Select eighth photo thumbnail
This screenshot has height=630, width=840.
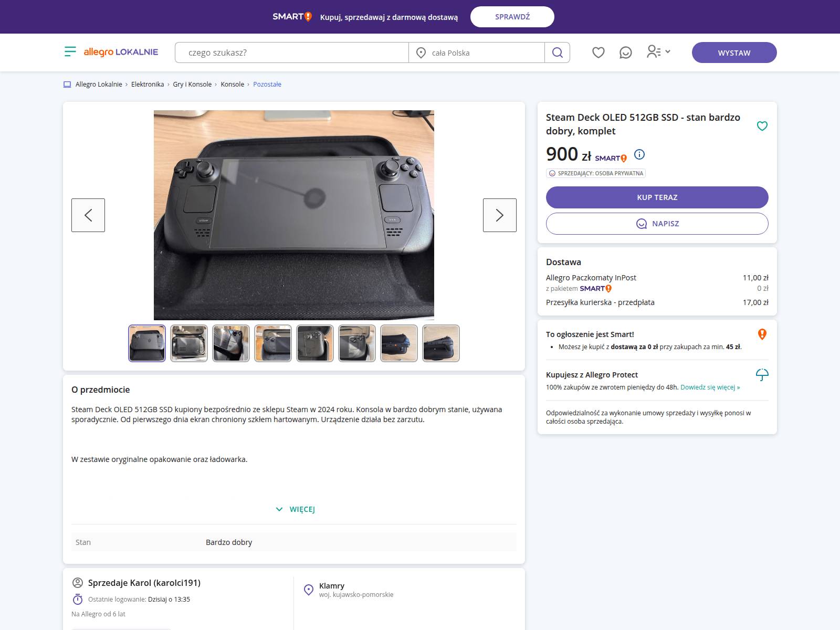tap(441, 343)
